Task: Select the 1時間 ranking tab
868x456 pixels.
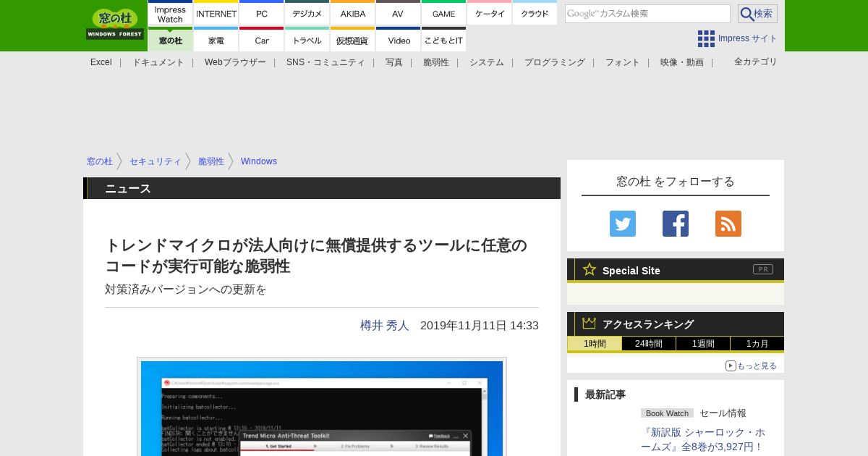Action: pos(595,344)
